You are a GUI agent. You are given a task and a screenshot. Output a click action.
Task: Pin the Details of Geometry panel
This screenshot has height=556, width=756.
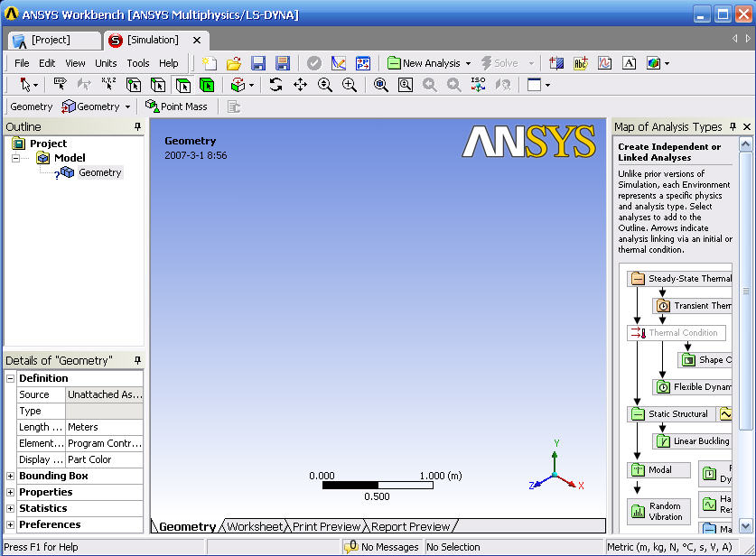pos(137,360)
